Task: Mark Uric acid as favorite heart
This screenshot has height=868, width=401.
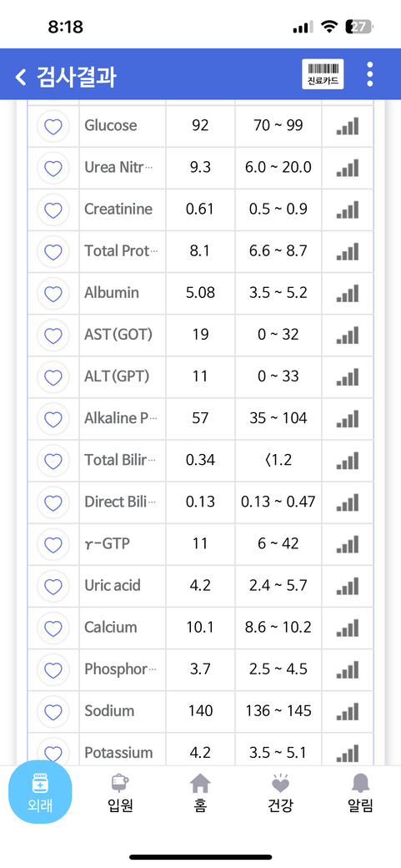Action: [x=53, y=586]
